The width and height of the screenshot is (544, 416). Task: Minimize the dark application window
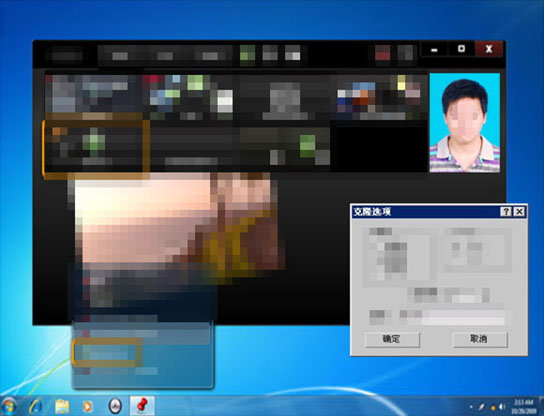coord(434,49)
